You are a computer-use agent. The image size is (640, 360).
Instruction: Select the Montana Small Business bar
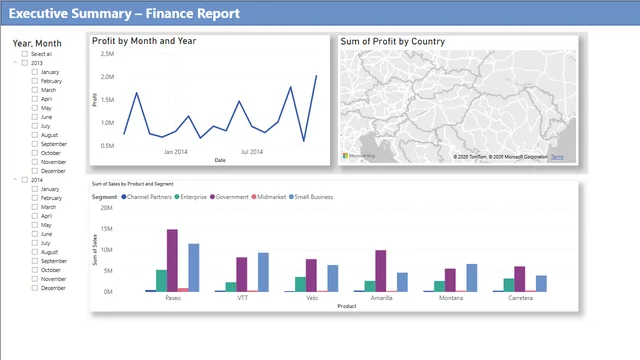[x=471, y=278]
